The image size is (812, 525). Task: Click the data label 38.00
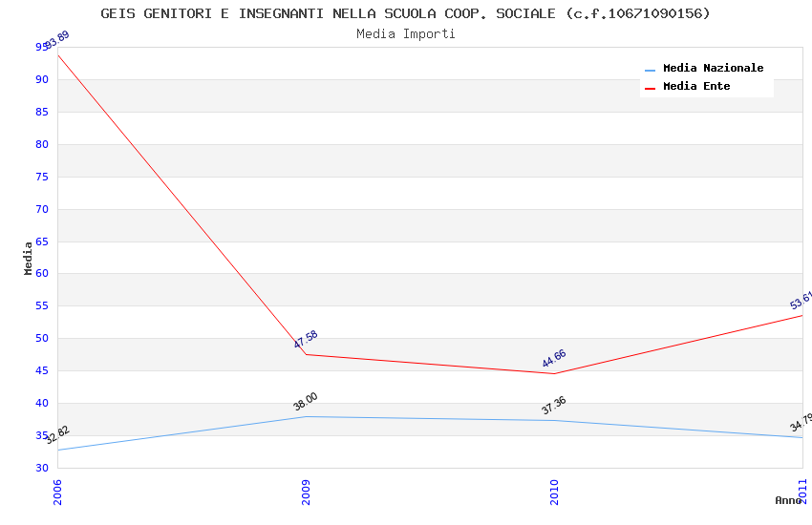306,401
